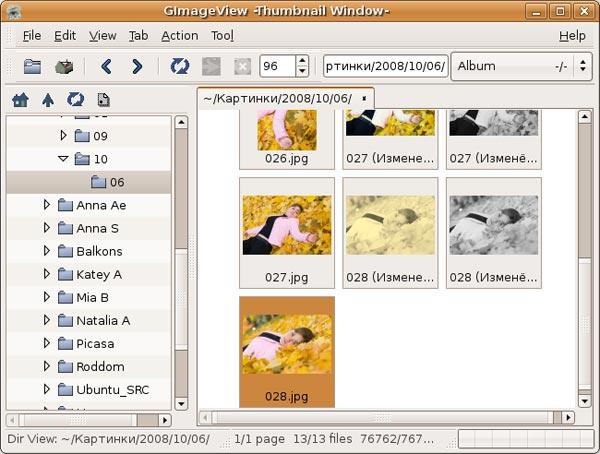Select the Roddom folder row
Viewport: 600px width, 454px height.
click(89, 366)
